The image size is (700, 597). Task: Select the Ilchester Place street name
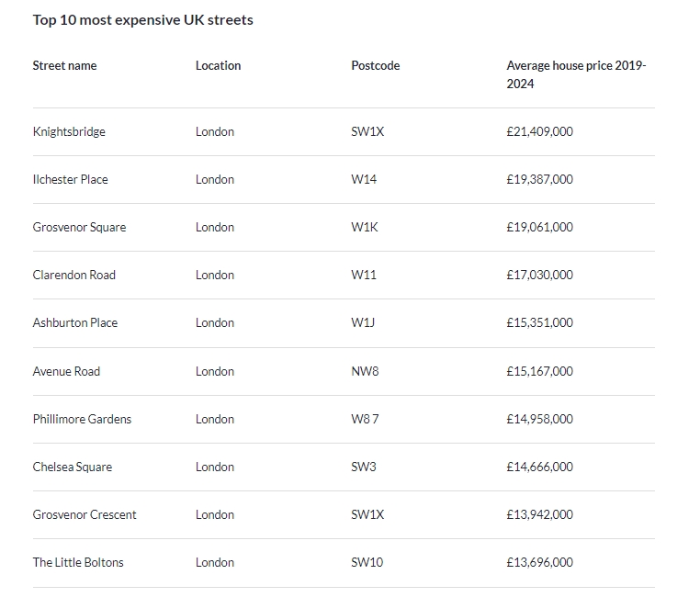(x=70, y=179)
